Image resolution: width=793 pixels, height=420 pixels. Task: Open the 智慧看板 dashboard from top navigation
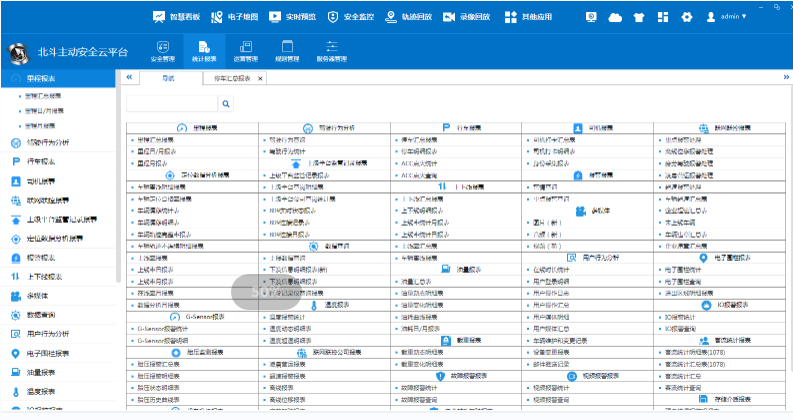point(178,17)
